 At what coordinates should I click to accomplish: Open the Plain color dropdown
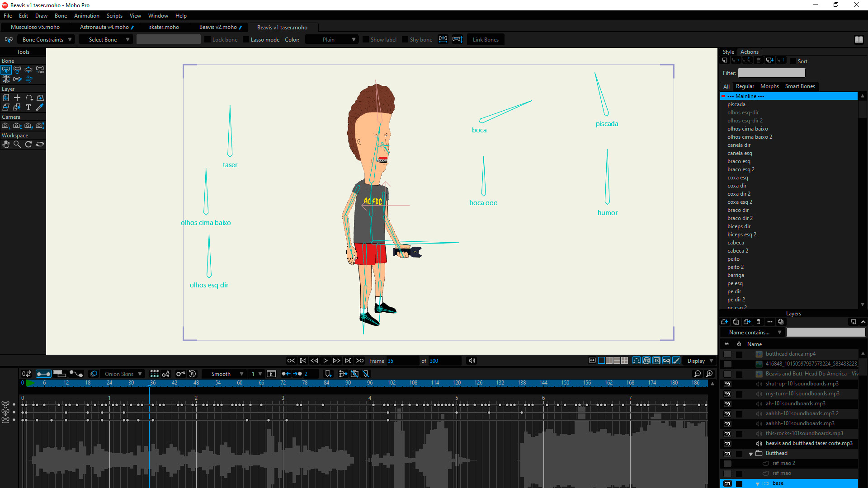pos(332,40)
